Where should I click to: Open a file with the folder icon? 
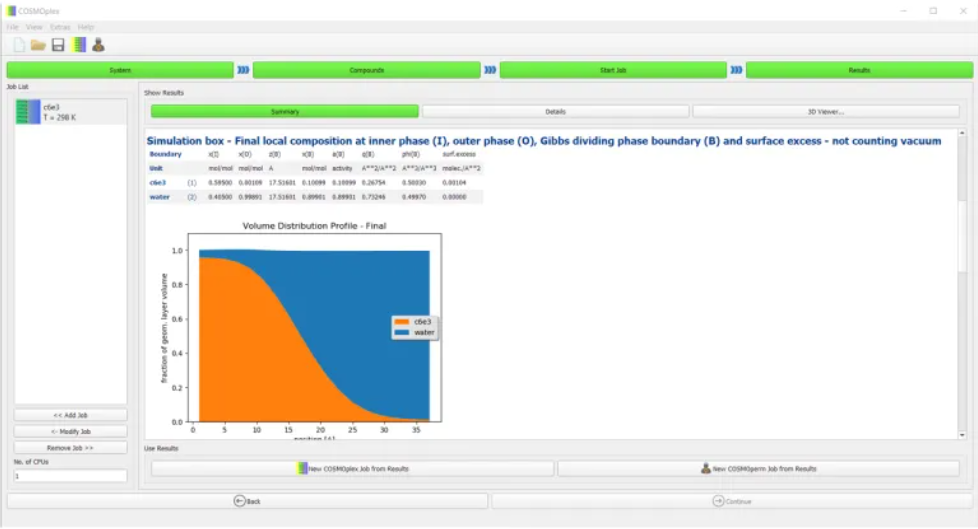[x=38, y=45]
